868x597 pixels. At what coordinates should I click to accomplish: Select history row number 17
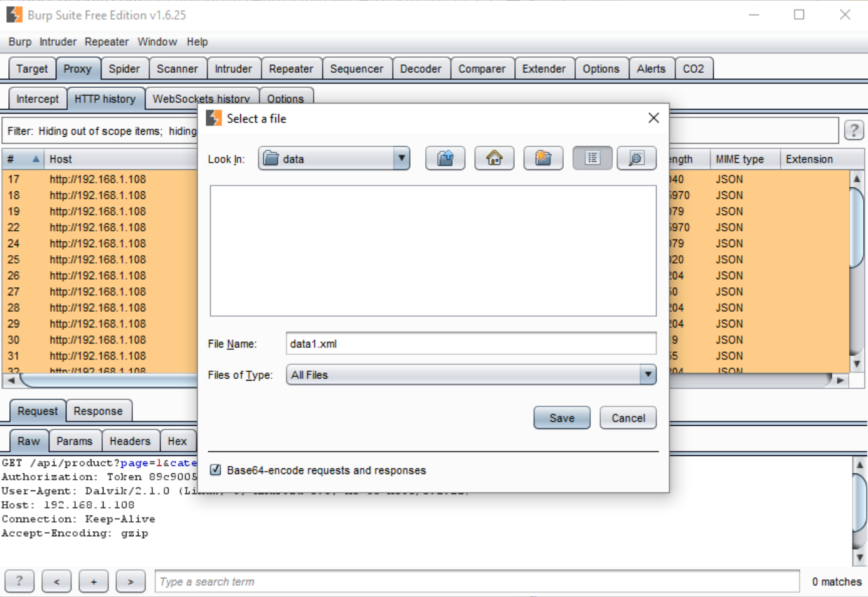[100, 179]
